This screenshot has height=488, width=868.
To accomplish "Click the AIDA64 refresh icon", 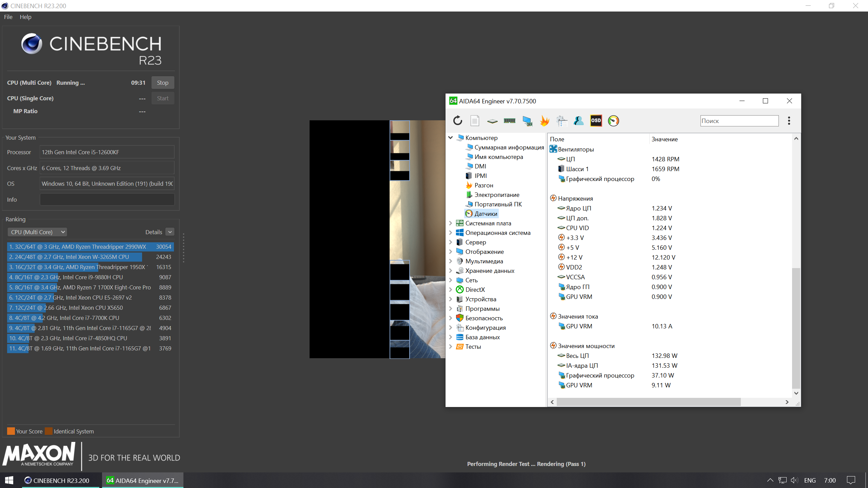I will point(458,121).
